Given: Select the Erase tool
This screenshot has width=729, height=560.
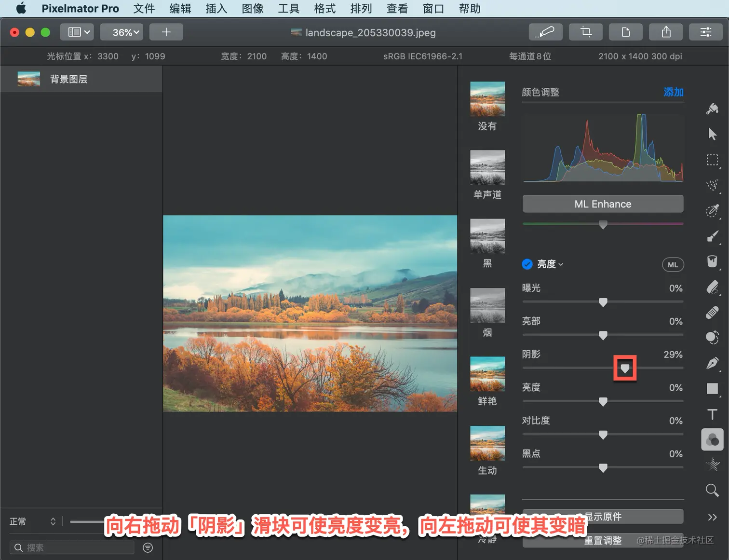Looking at the screenshot, I should pos(712,287).
